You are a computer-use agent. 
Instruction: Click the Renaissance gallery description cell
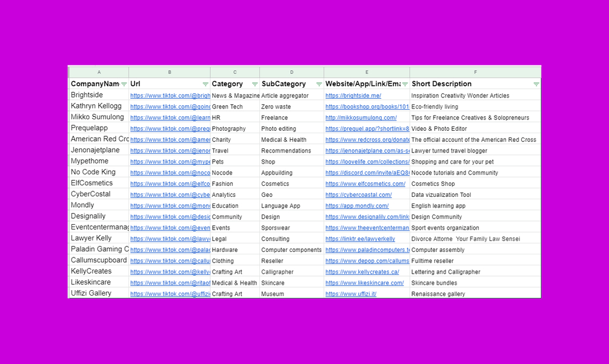(x=476, y=294)
